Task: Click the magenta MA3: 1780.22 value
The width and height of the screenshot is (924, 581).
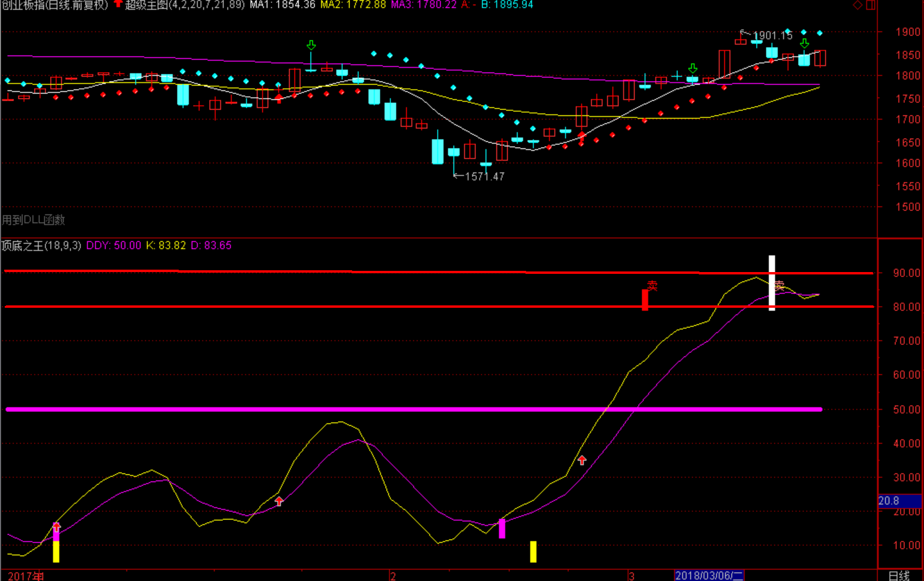Action: 424,5
